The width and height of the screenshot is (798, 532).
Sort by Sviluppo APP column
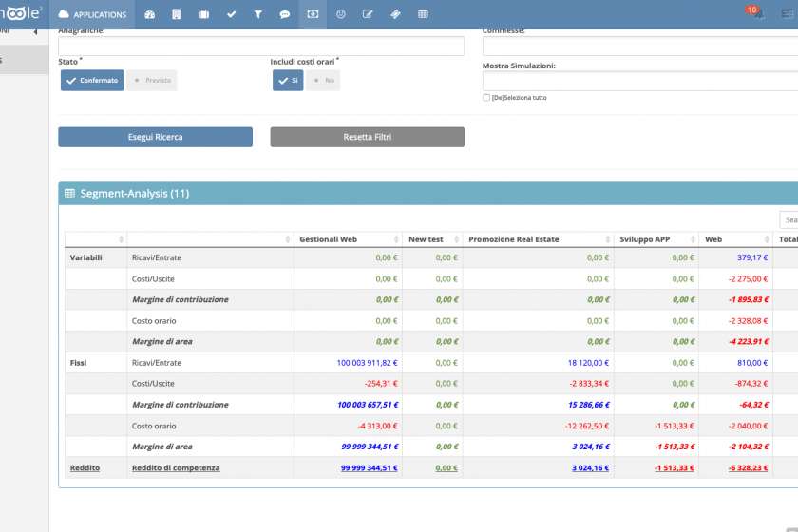[x=656, y=239]
